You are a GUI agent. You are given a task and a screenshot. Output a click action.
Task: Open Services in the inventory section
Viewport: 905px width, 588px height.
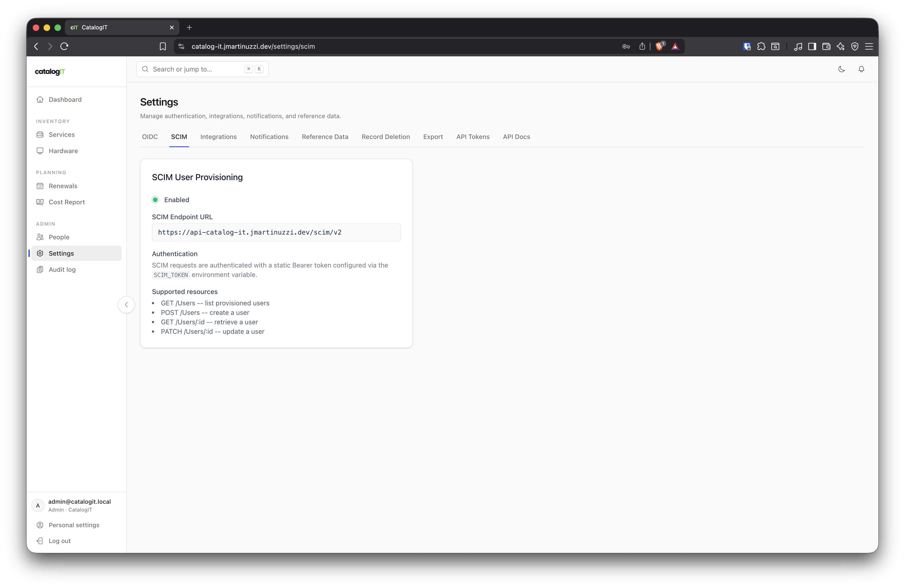tap(76, 135)
